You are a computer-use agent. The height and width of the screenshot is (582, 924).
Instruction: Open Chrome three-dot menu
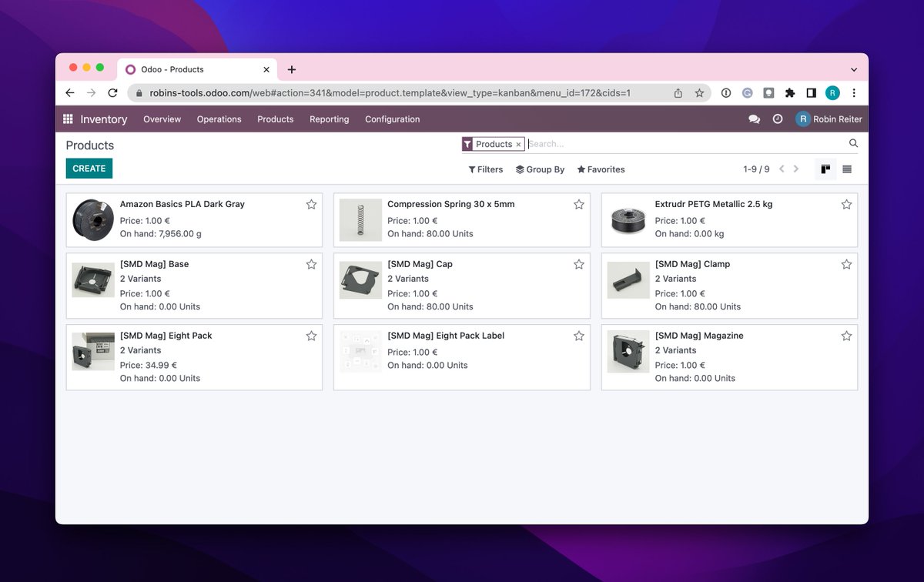[853, 93]
